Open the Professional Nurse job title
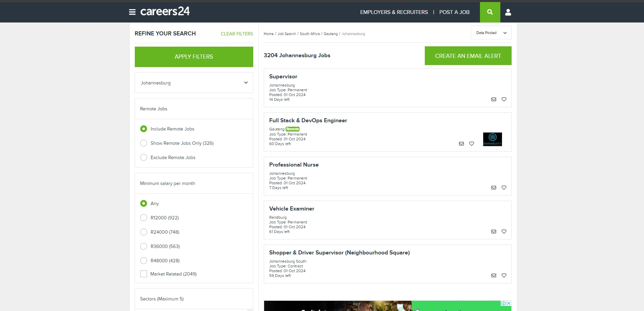Viewport: 644px width, 311px height. point(294,165)
